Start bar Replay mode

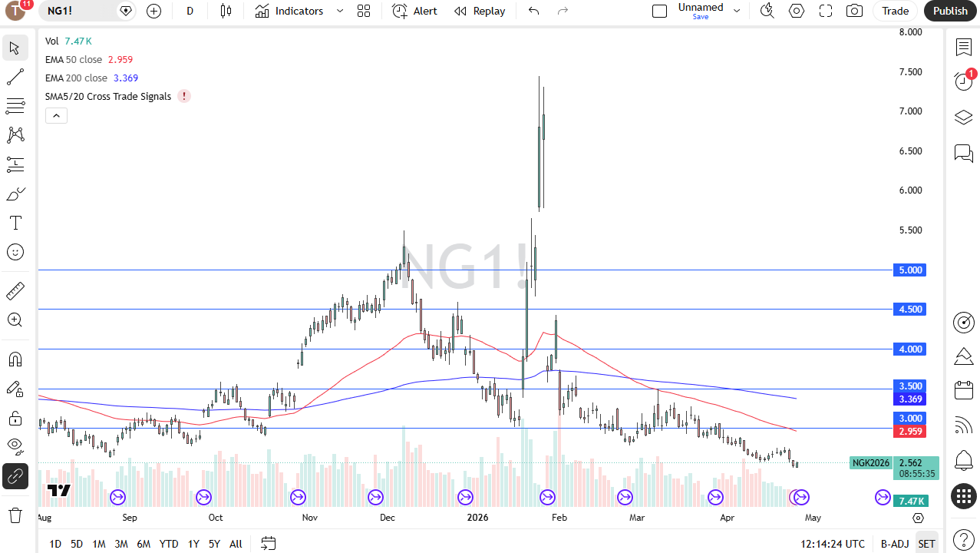tap(480, 11)
